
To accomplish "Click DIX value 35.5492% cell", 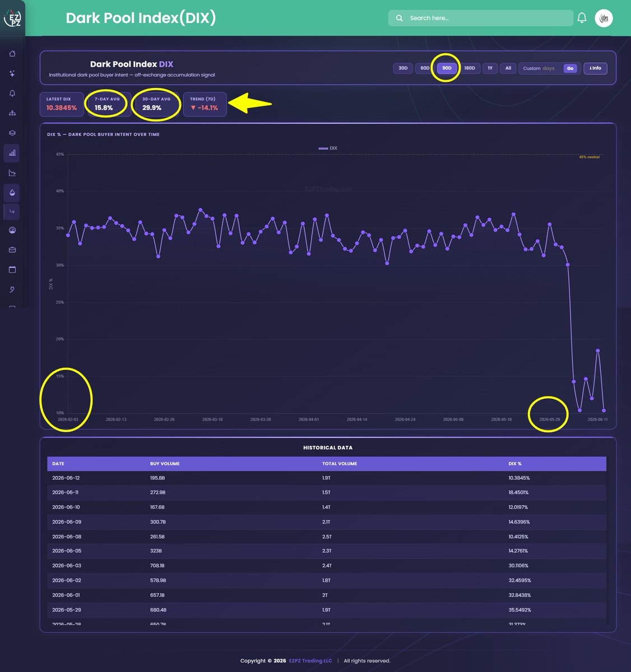I will (519, 610).
